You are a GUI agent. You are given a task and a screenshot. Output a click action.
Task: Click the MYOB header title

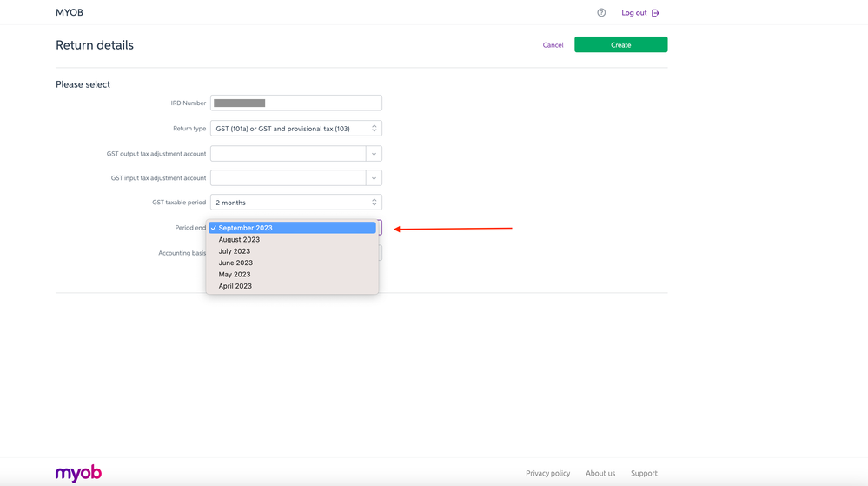tap(70, 13)
